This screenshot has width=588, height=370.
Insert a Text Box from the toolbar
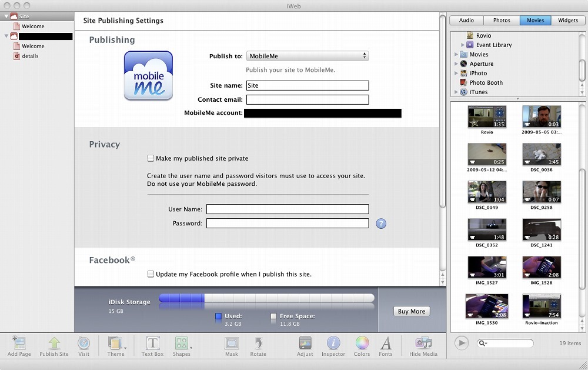click(152, 342)
